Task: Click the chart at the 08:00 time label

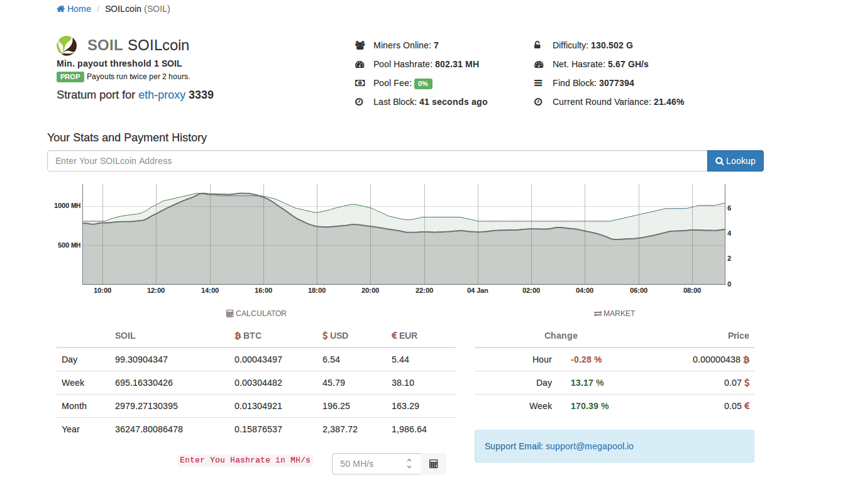Action: tap(692, 290)
